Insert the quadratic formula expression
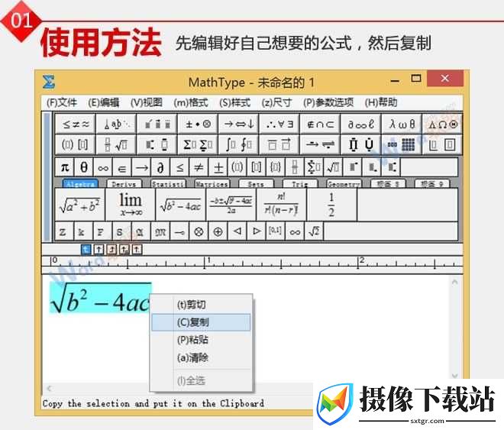 (x=231, y=205)
